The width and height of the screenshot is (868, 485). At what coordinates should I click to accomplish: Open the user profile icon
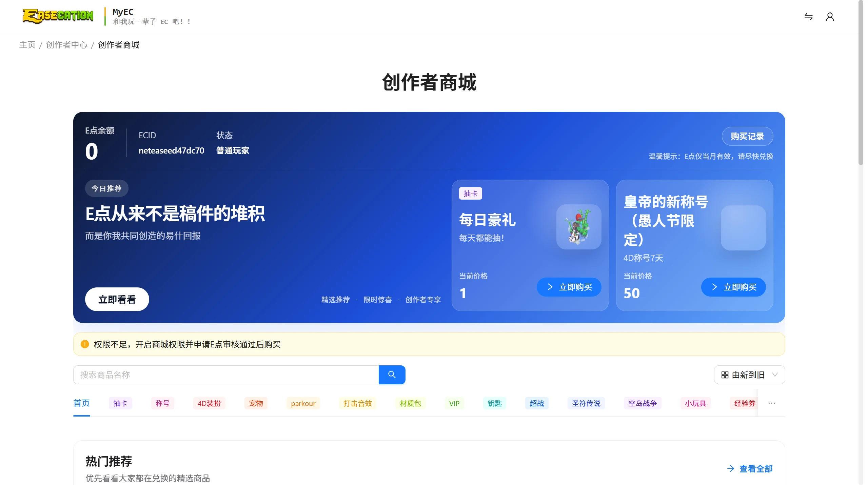[830, 16]
